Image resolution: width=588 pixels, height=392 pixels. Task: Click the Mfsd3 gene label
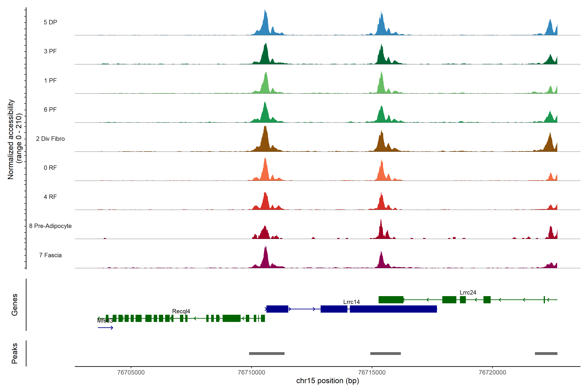tap(105, 320)
